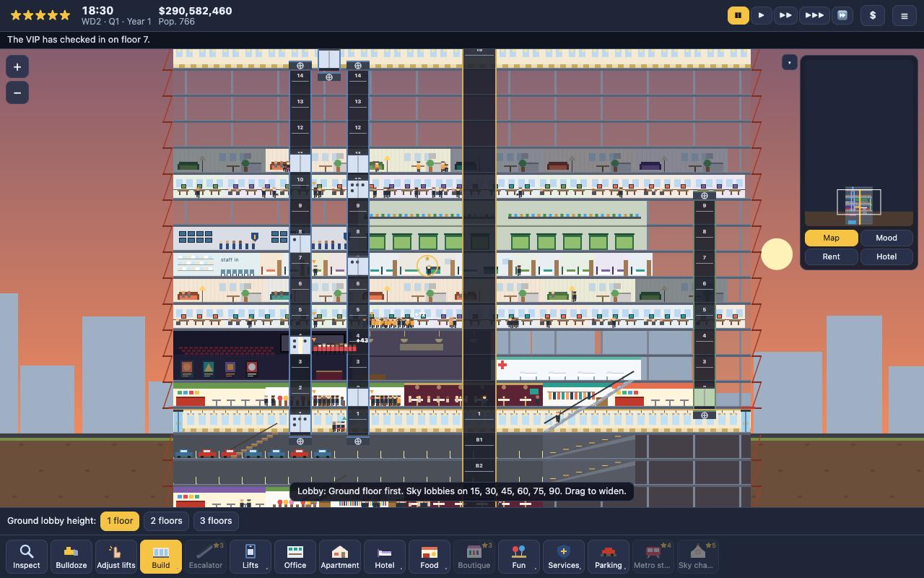The width and height of the screenshot is (924, 578).
Task: Click the locked Sky chapel icon
Action: pyautogui.click(x=698, y=556)
